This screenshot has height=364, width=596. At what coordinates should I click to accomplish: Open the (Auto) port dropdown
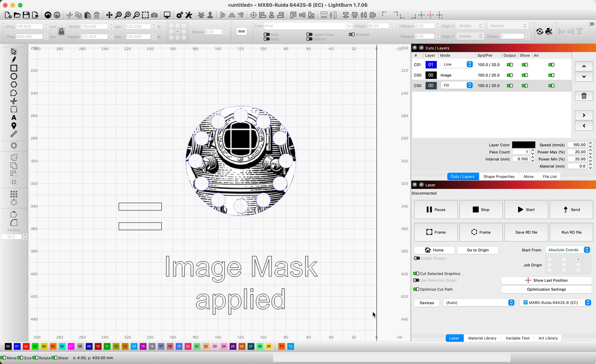[x=478, y=303]
